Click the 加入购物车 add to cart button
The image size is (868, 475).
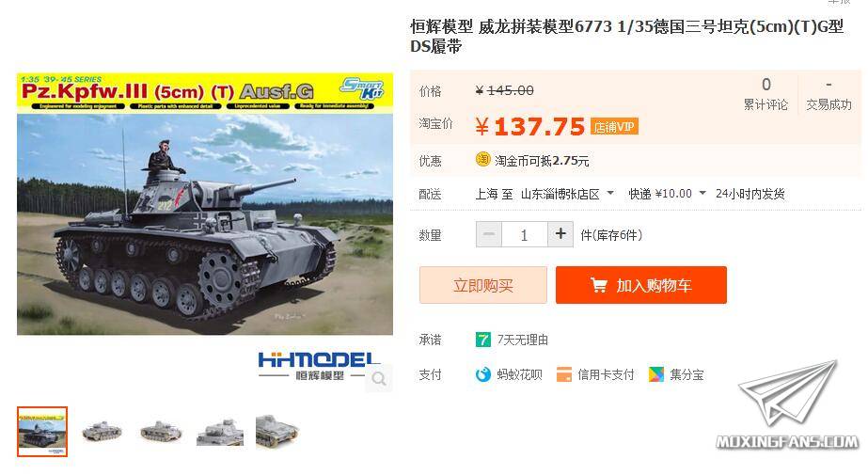pyautogui.click(x=641, y=285)
